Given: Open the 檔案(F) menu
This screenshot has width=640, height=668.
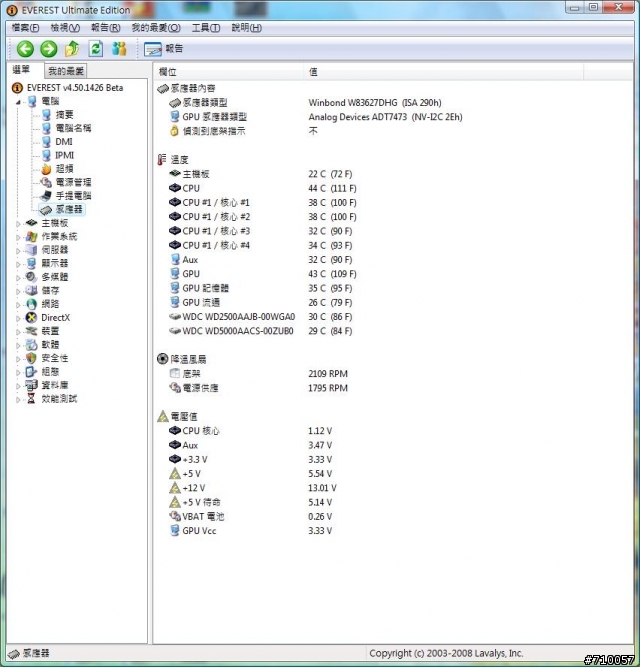Looking at the screenshot, I should coord(26,28).
